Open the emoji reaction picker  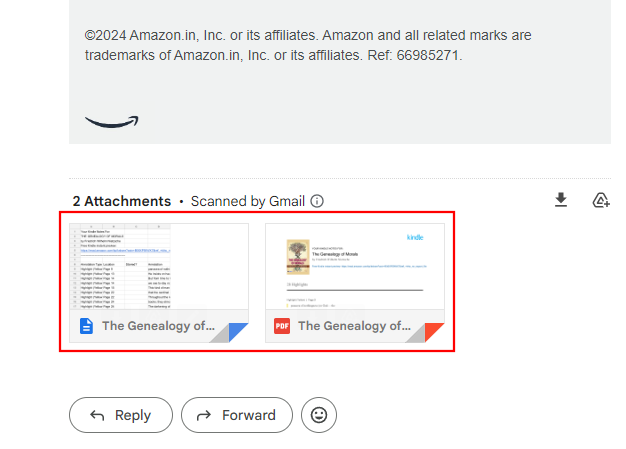319,415
